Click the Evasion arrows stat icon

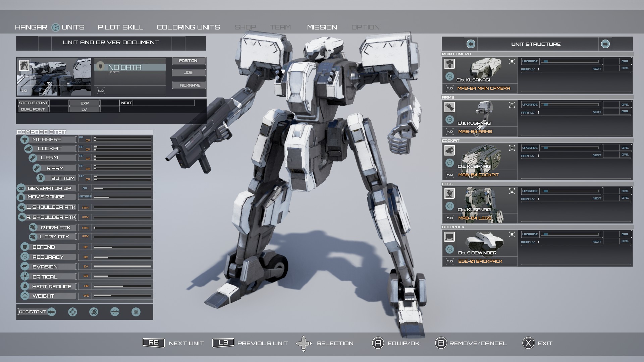(x=25, y=266)
